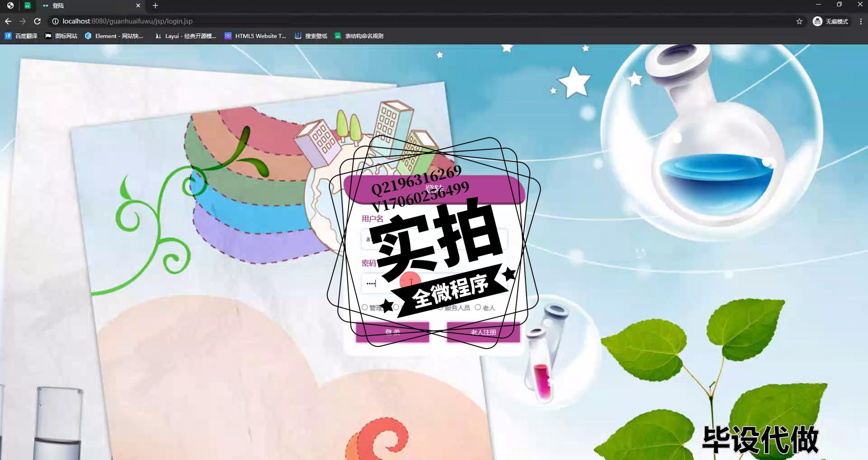Close the 登陆 tab

click(x=138, y=5)
